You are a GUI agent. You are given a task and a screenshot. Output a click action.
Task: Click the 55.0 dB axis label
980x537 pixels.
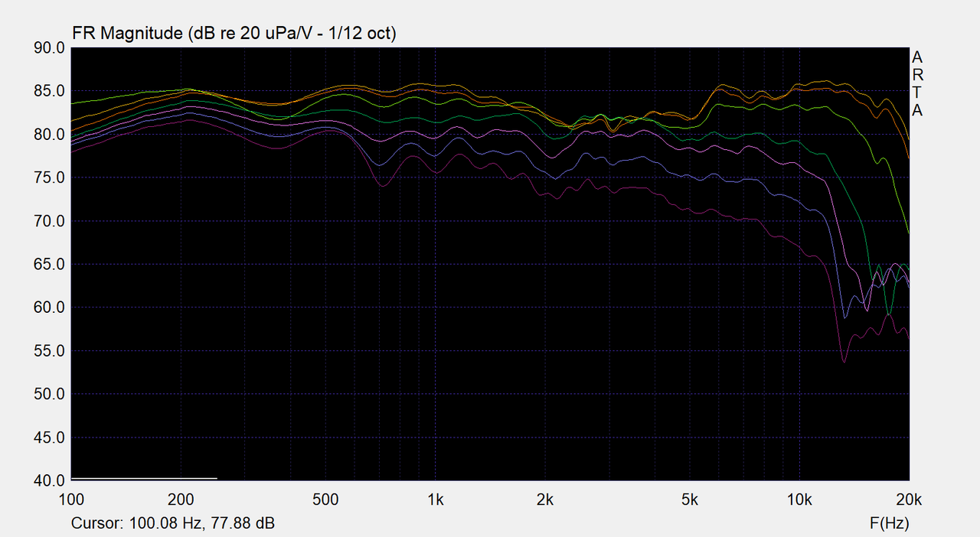(50, 351)
